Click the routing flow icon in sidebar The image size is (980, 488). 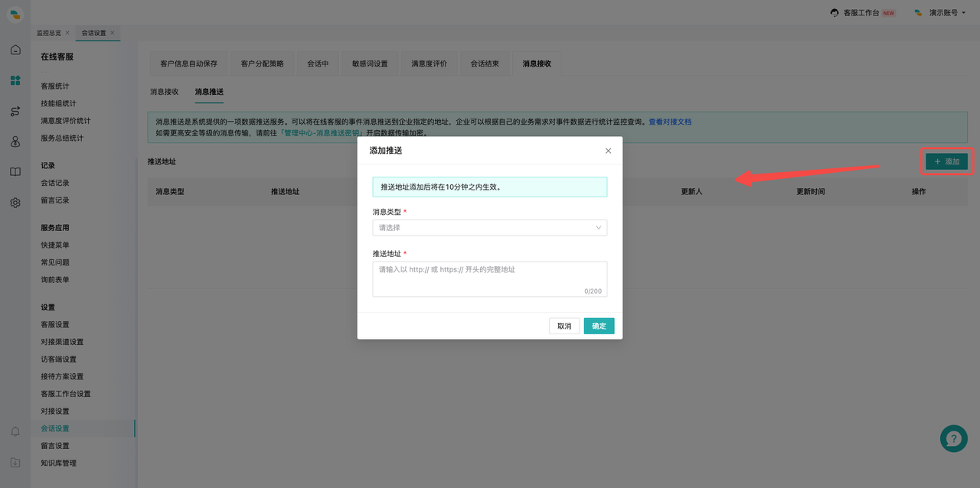[15, 112]
